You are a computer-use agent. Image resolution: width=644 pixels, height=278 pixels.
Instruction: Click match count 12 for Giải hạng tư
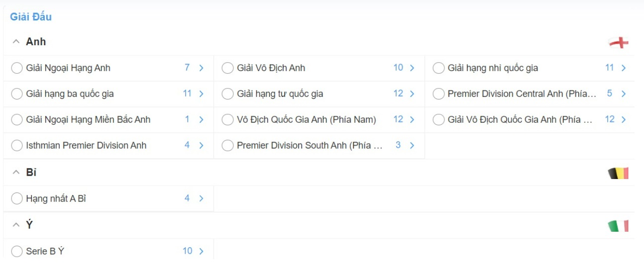[x=398, y=93]
